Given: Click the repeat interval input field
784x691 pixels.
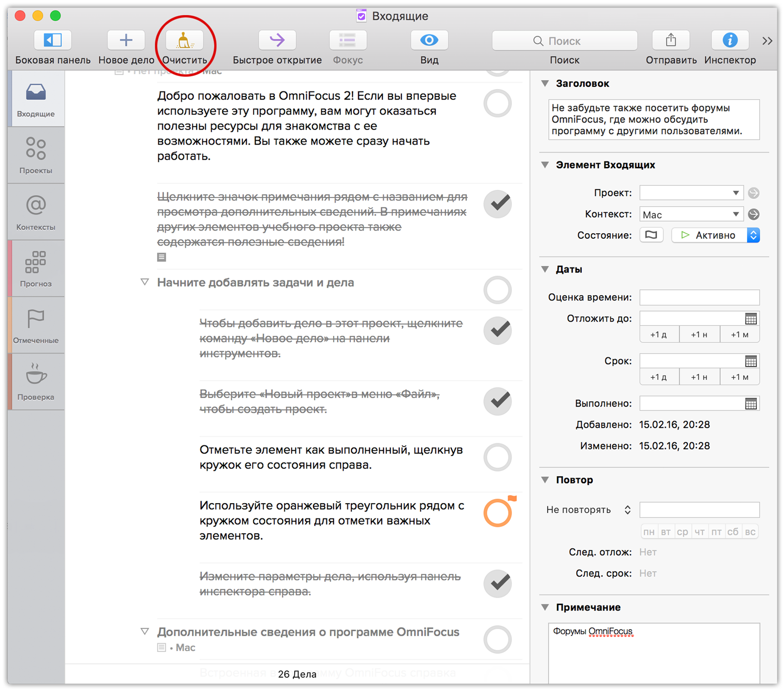Looking at the screenshot, I should (x=699, y=510).
